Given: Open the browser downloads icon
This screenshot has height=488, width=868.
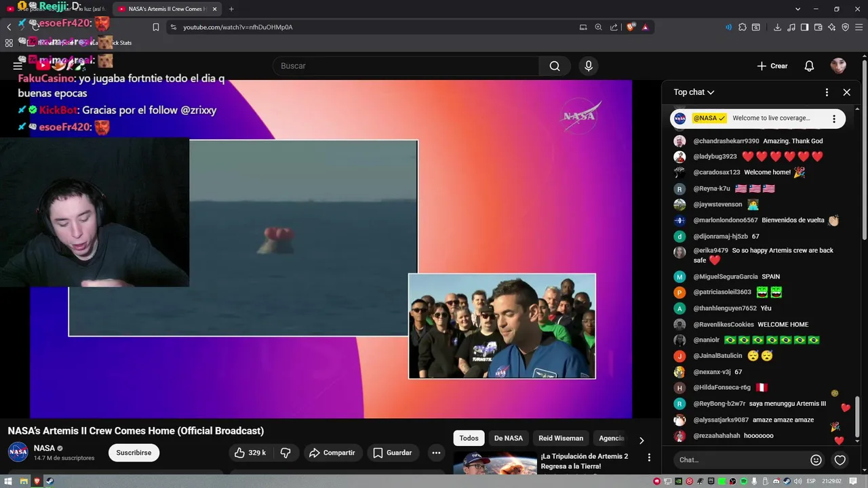Looking at the screenshot, I should pos(777,27).
